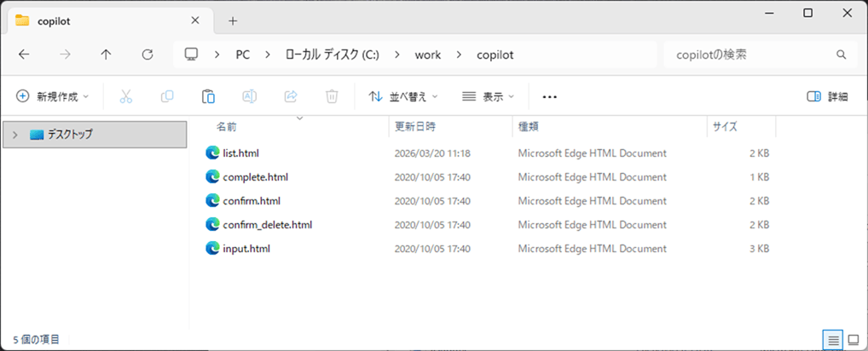Click the copilotの検索 search box
The width and height of the screenshot is (868, 351).
point(750,55)
